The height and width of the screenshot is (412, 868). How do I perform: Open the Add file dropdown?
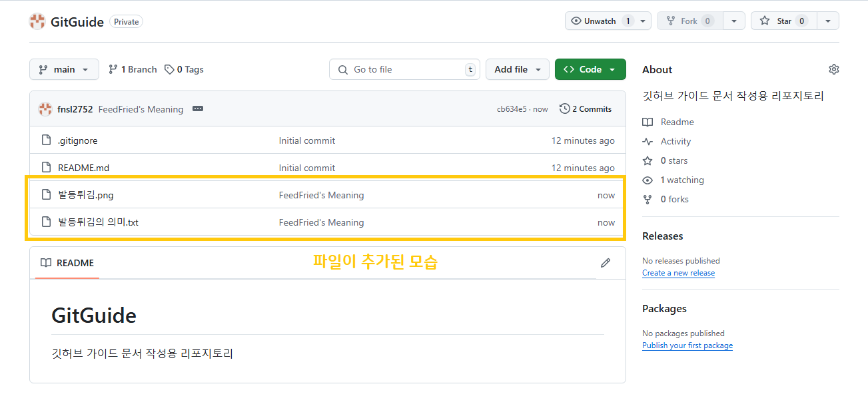coord(518,69)
